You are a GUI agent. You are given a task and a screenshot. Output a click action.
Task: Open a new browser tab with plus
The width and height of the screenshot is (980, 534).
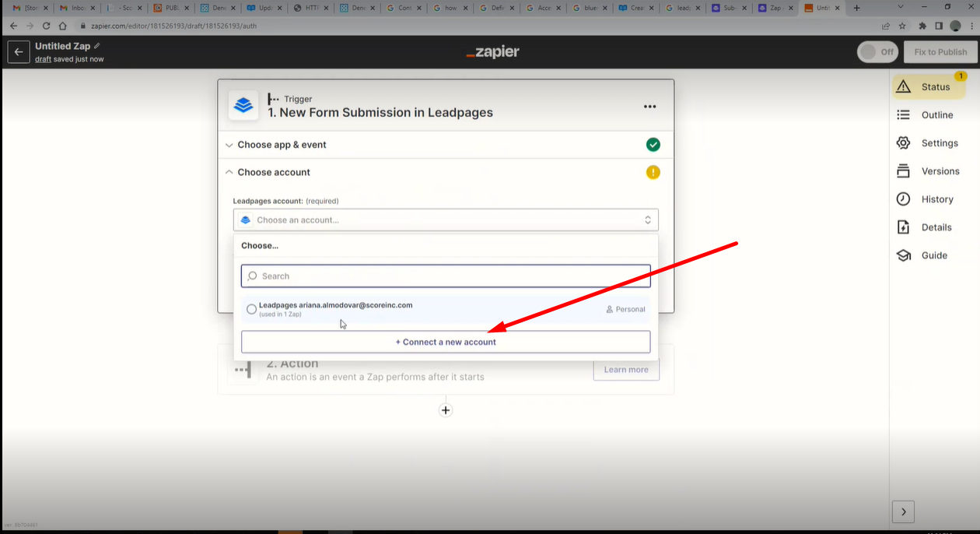857,8
